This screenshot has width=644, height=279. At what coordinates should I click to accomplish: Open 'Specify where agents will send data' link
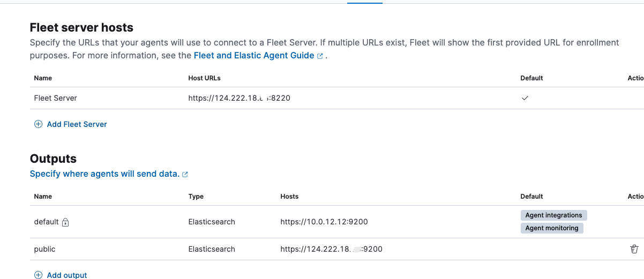104,174
